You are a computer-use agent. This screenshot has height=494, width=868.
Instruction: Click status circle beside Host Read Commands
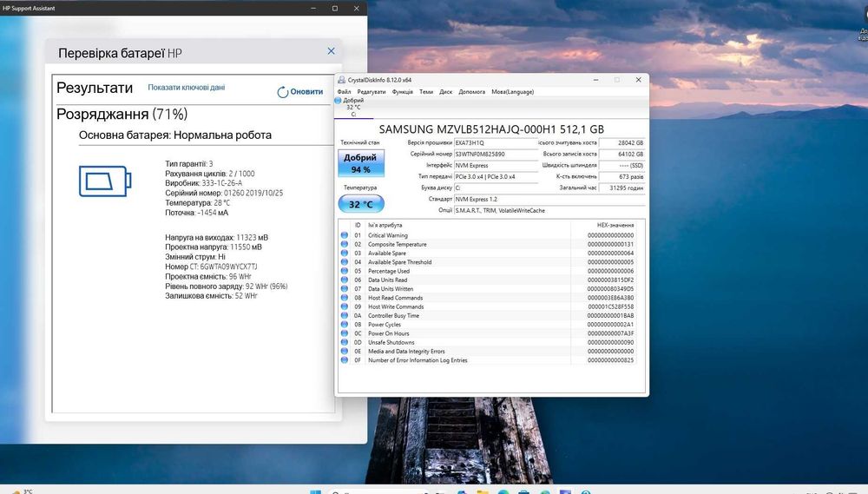coord(345,298)
